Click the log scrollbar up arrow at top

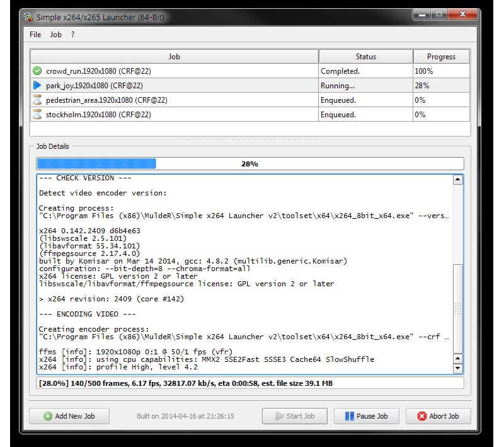coord(458,180)
